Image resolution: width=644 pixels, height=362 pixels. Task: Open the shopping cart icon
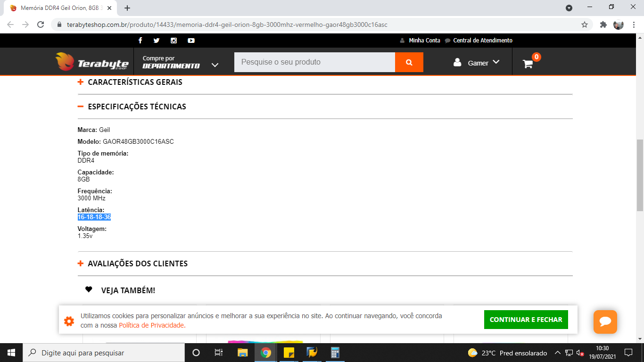[x=528, y=64]
